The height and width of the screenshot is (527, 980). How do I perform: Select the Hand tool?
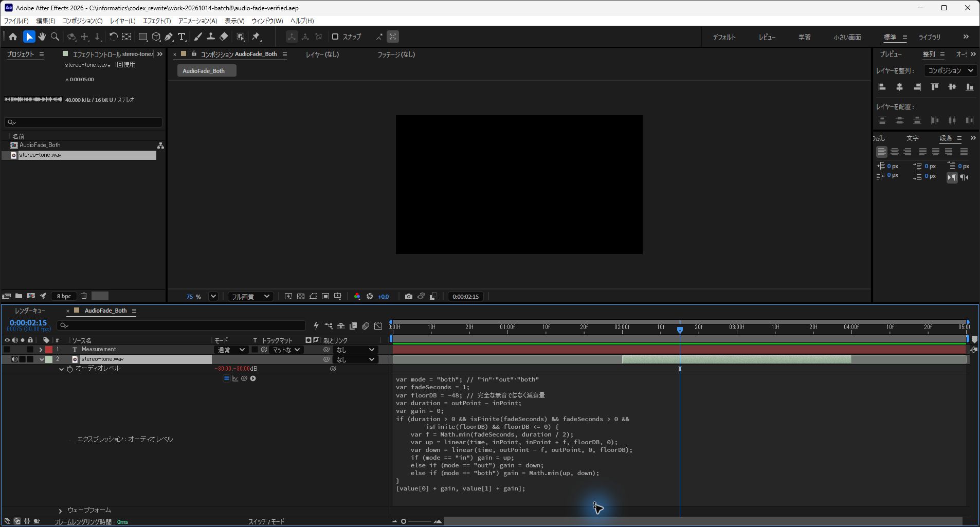coord(42,37)
